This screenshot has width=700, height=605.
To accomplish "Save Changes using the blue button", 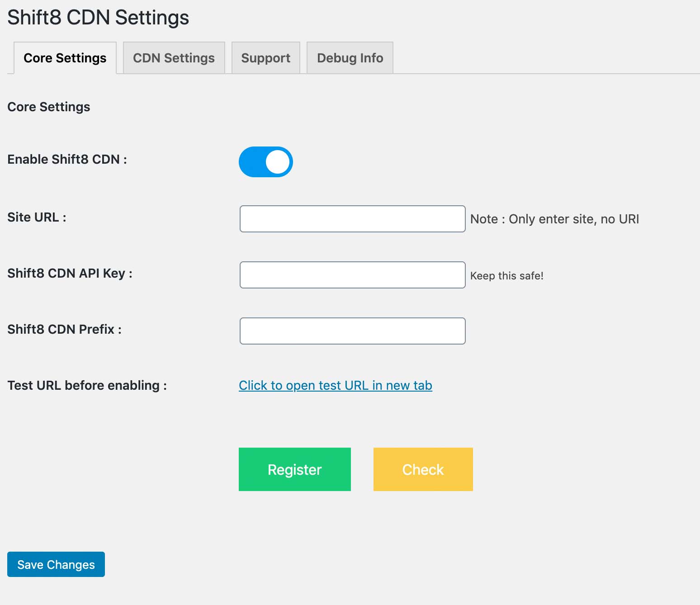I will (x=56, y=564).
